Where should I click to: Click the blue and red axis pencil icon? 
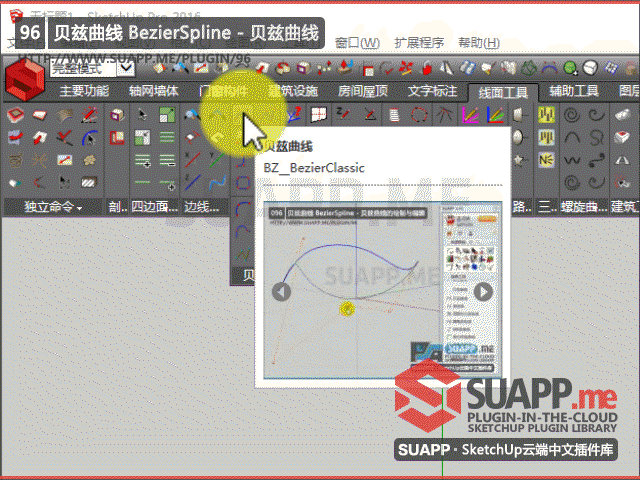point(495,115)
